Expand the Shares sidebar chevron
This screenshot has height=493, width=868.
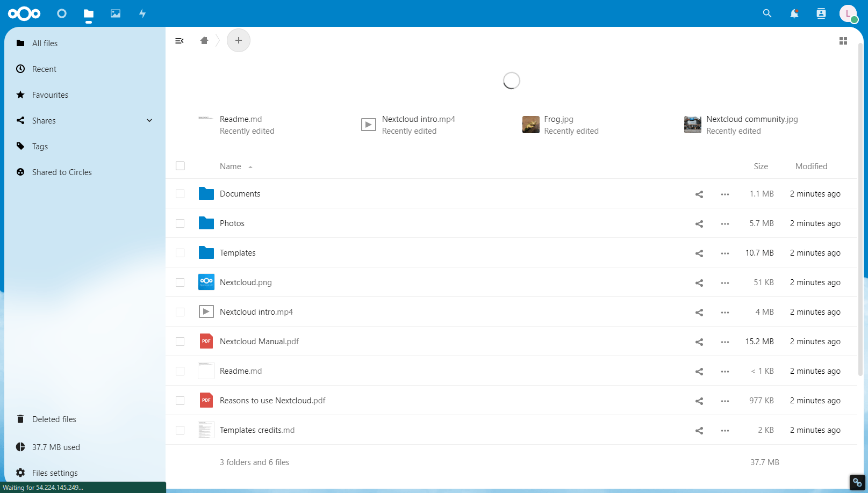(149, 120)
